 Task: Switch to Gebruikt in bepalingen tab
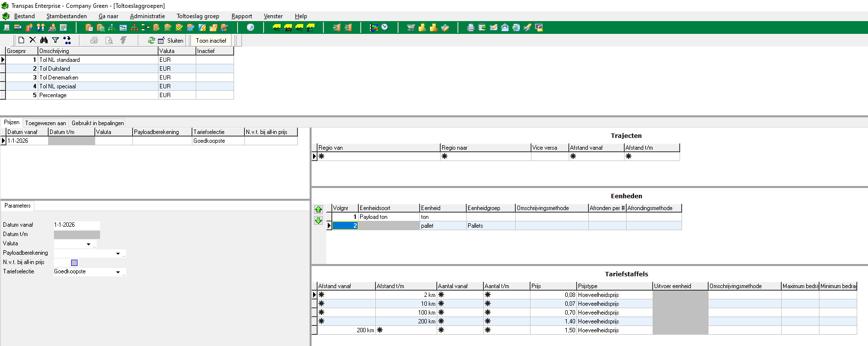pos(98,123)
